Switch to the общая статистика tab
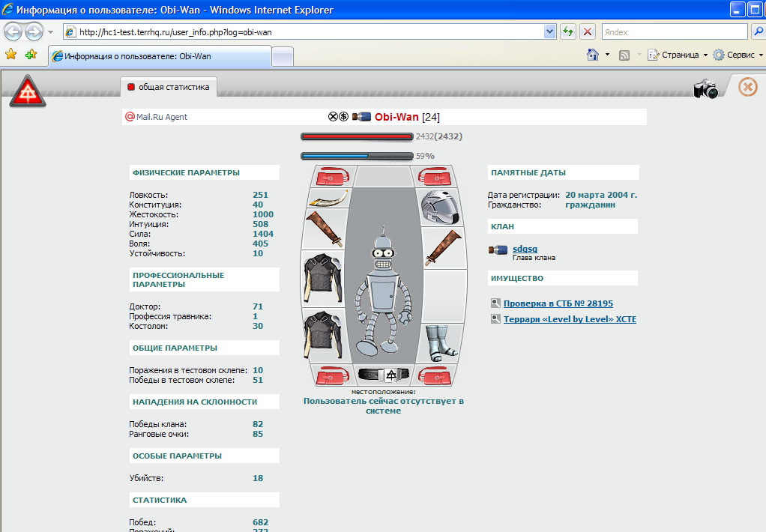 [169, 87]
